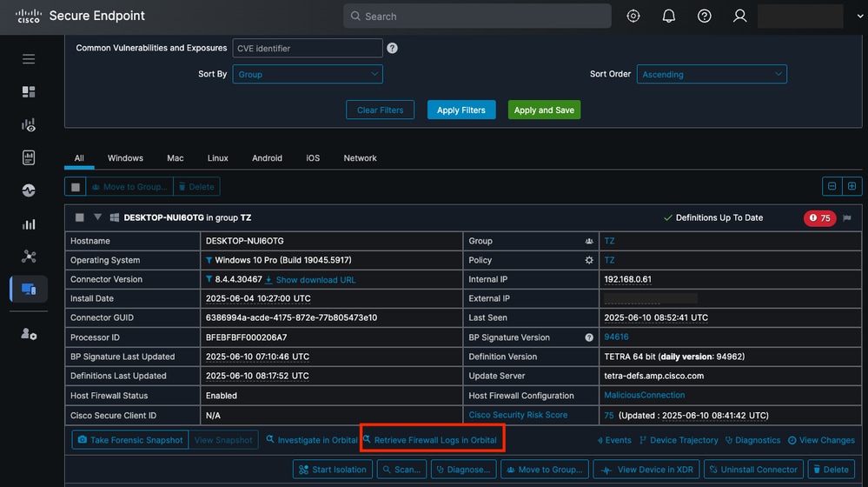Switch to the Windows tab
The image size is (868, 487).
tap(125, 158)
